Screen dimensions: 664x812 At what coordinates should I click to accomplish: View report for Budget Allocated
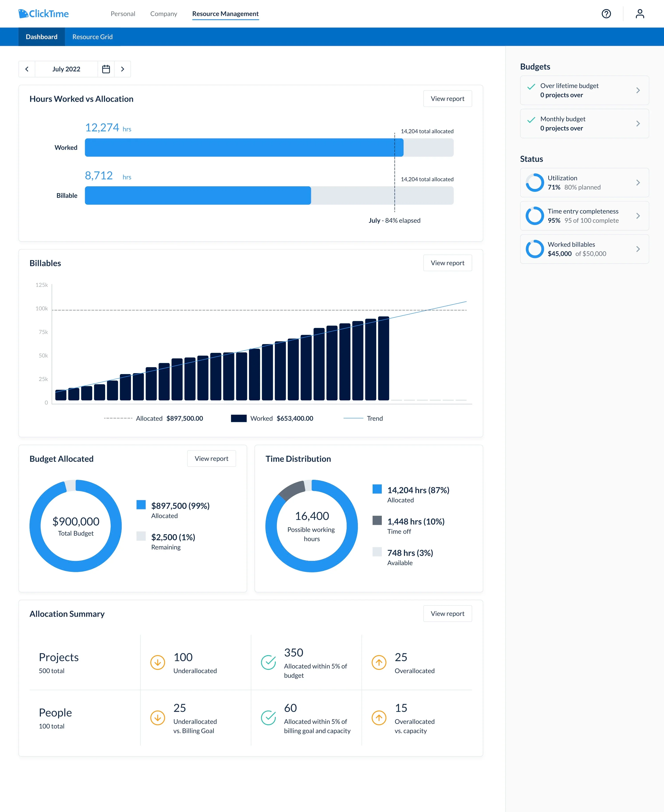tap(211, 458)
